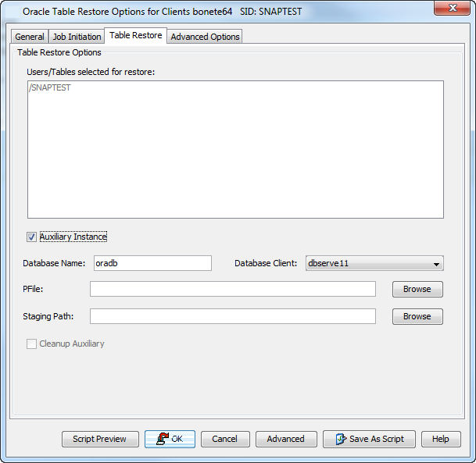The width and height of the screenshot is (476, 463).
Task: Click the Advanced button at the bottom
Action: coord(285,439)
